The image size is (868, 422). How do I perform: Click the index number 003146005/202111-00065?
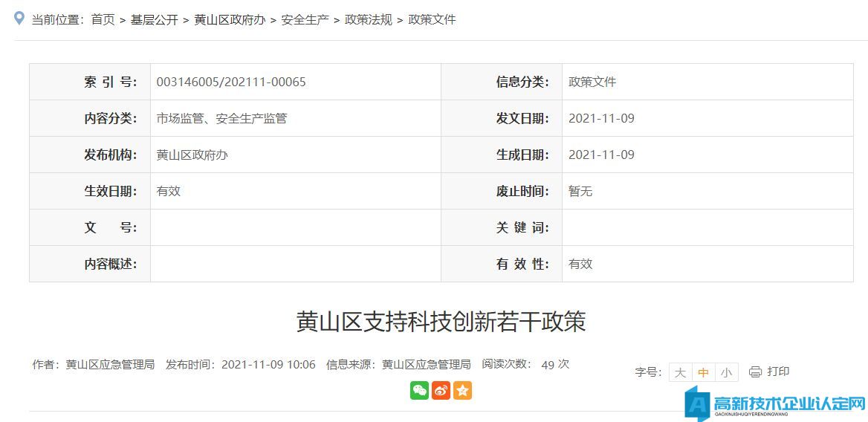[x=231, y=82]
